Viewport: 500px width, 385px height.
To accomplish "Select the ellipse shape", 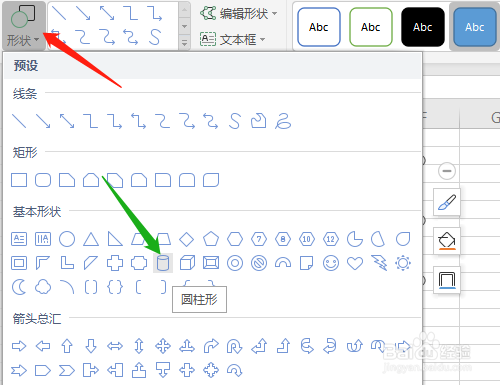I will (67, 239).
